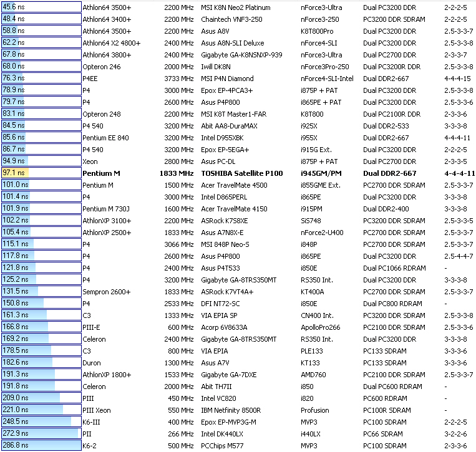Click MSI P4N Diamond motherboard

point(227,79)
